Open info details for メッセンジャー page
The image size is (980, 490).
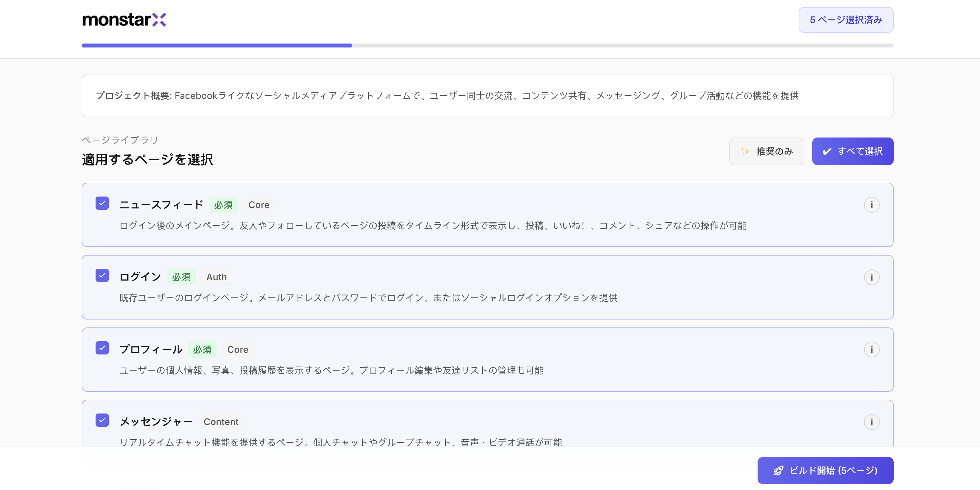tap(872, 422)
